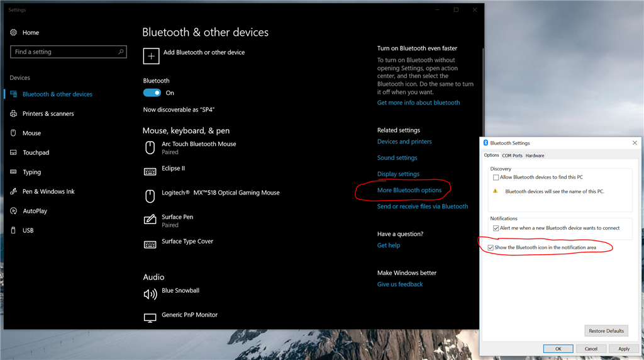644x360 pixels.
Task: Click the USB sidebar icon
Action: 14,230
